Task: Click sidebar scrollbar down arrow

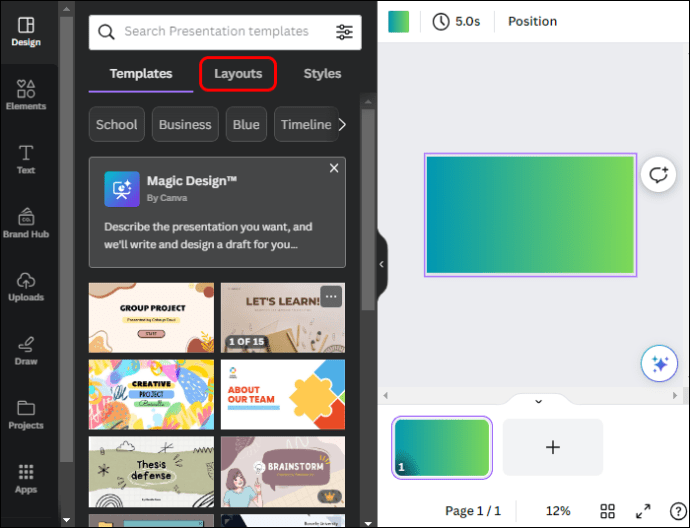Action: coord(66,520)
